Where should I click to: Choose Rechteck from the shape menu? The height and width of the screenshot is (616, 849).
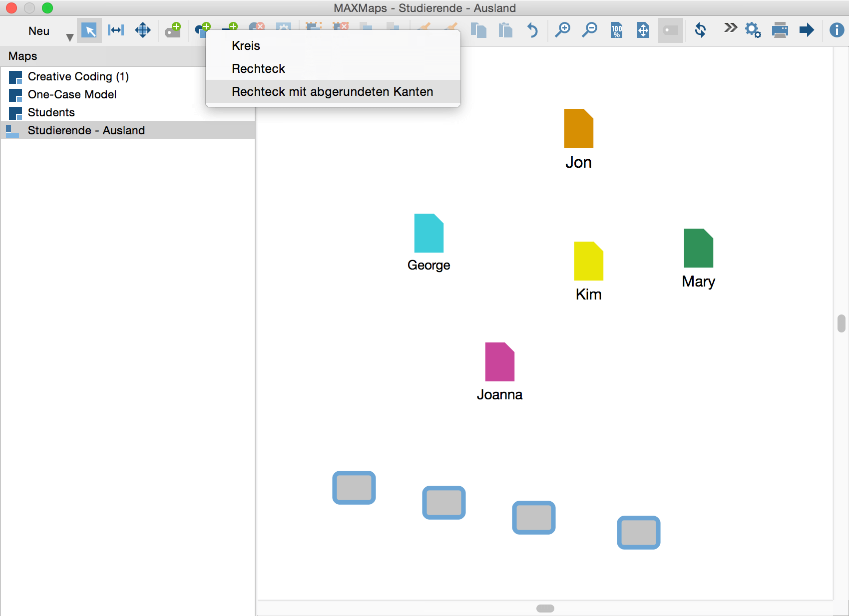pos(333,68)
